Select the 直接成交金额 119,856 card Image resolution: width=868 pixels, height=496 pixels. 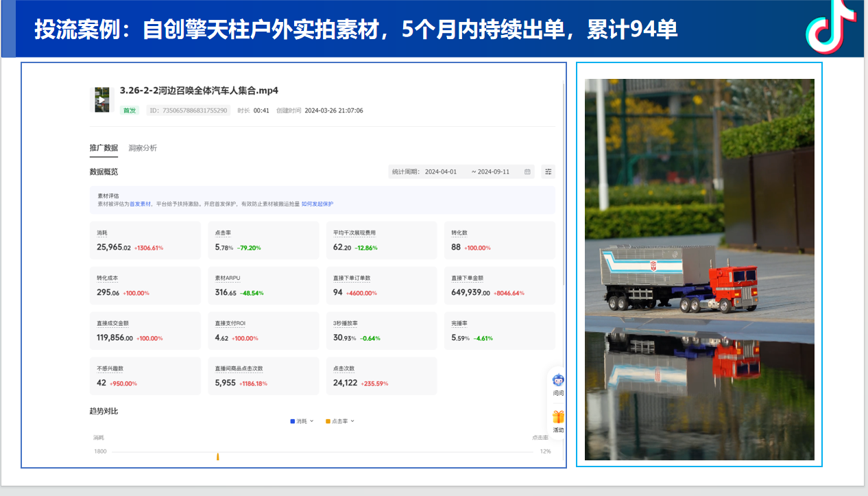tap(145, 331)
